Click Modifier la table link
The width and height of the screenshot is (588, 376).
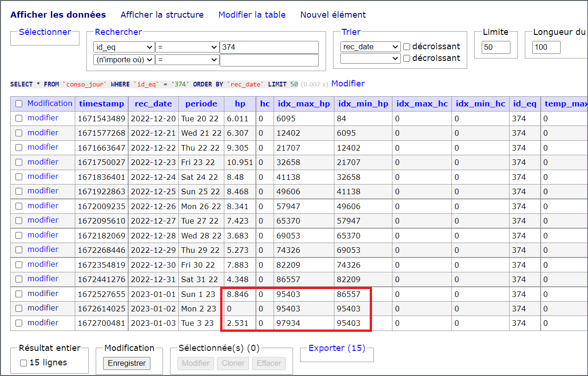[x=252, y=15]
